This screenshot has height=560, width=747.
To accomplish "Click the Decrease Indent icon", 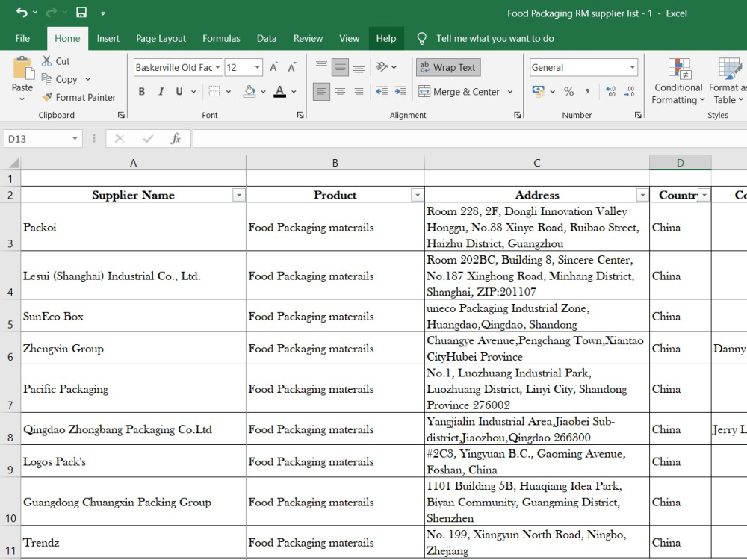I will 382,91.
